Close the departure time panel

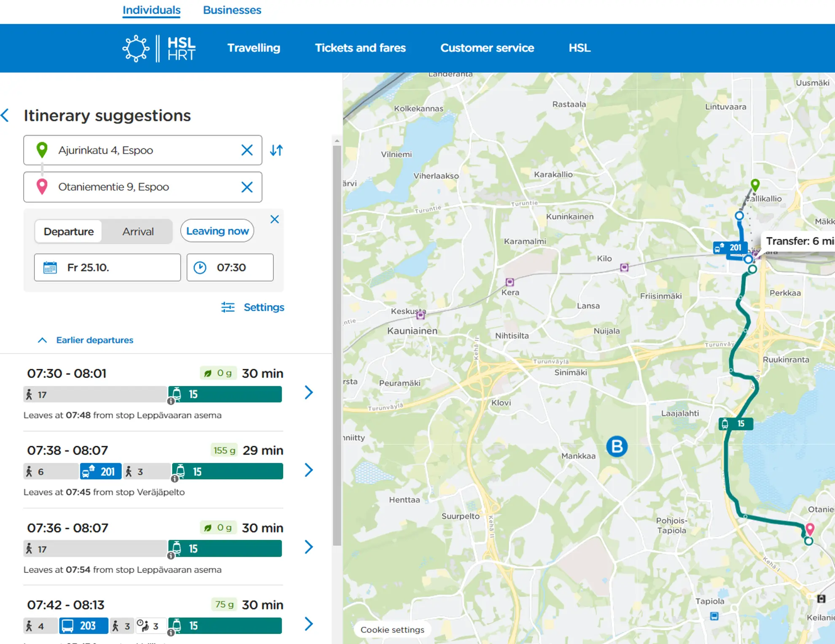pos(275,219)
